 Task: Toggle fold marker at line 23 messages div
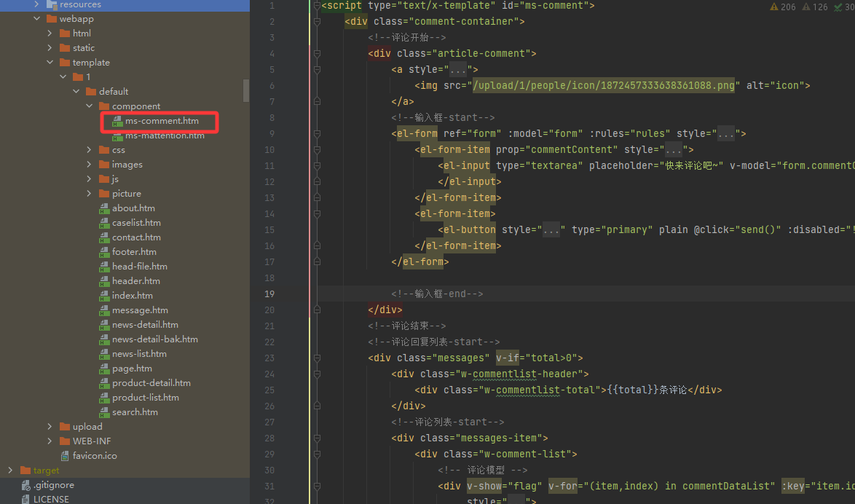pos(316,358)
